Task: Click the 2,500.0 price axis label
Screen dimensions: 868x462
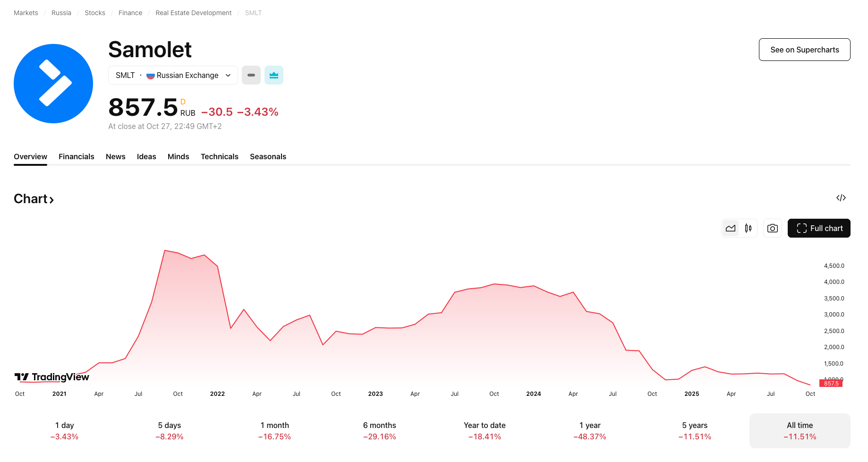Action: pos(834,331)
